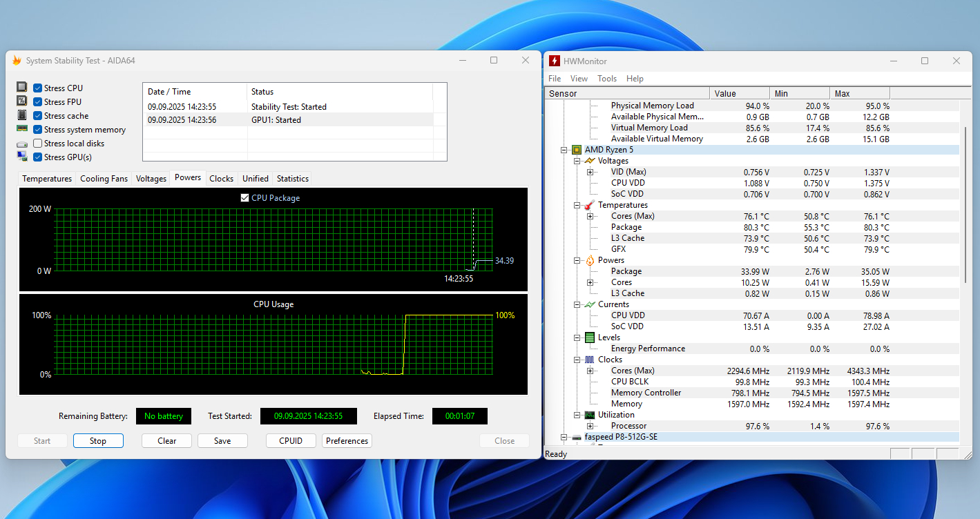Open the CPUID panel button
The image size is (980, 519).
coord(290,441)
